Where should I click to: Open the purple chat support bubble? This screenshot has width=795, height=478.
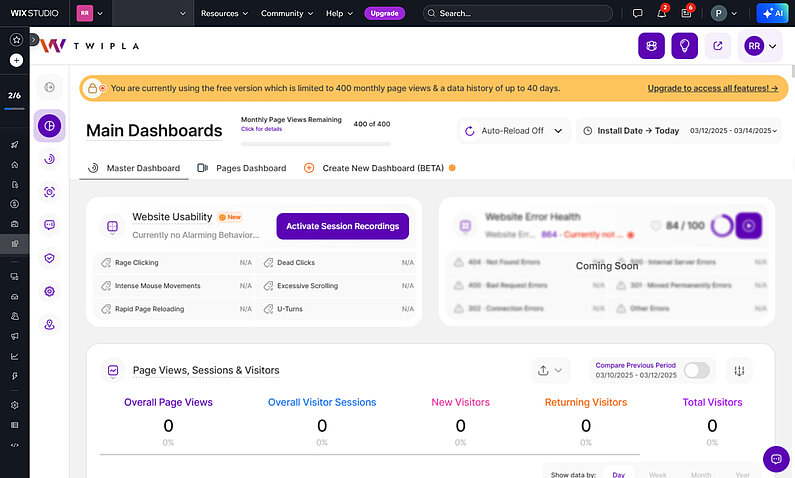pyautogui.click(x=775, y=459)
